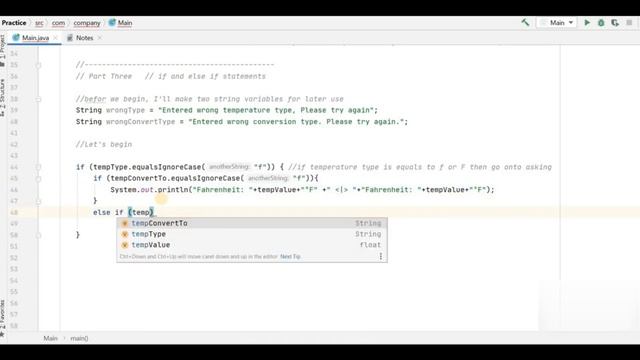Close the Main.java tab
Screen dimensions: 640x360
(x=56, y=38)
